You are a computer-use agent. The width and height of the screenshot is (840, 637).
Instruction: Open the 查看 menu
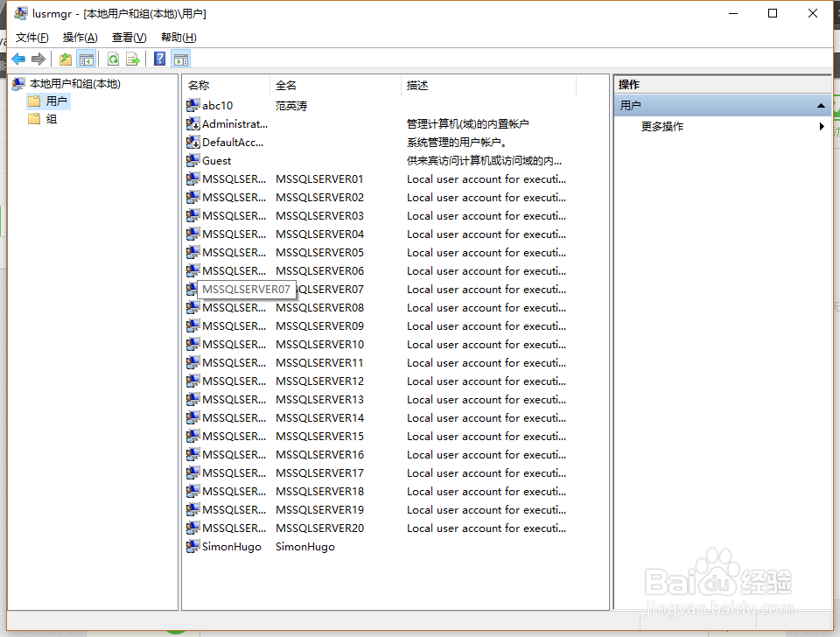tap(128, 37)
